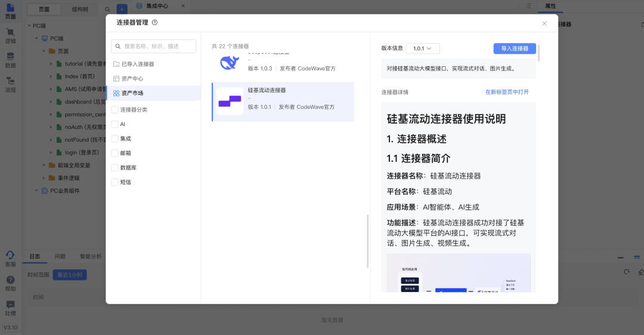Click the list icon left of 属性 tab

[528, 6]
